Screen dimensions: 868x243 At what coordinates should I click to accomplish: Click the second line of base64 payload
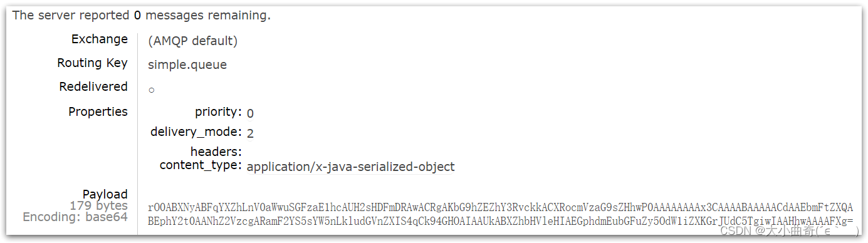pos(500,221)
